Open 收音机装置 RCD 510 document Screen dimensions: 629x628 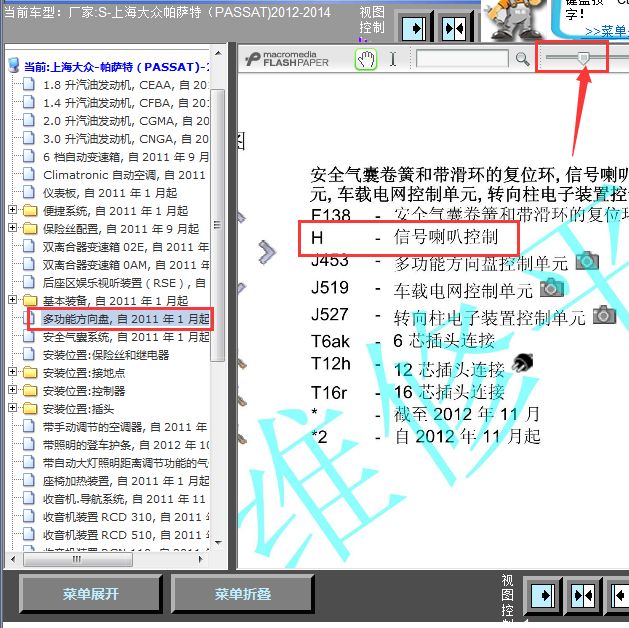point(126,535)
